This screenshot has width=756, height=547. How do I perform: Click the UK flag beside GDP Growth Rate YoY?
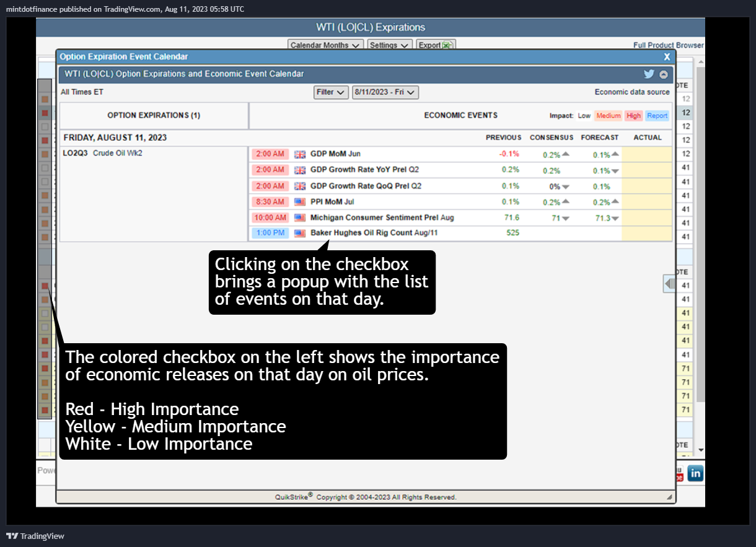point(300,170)
